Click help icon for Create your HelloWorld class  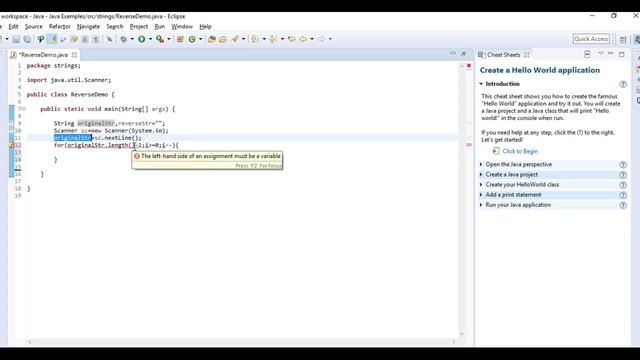click(x=623, y=185)
